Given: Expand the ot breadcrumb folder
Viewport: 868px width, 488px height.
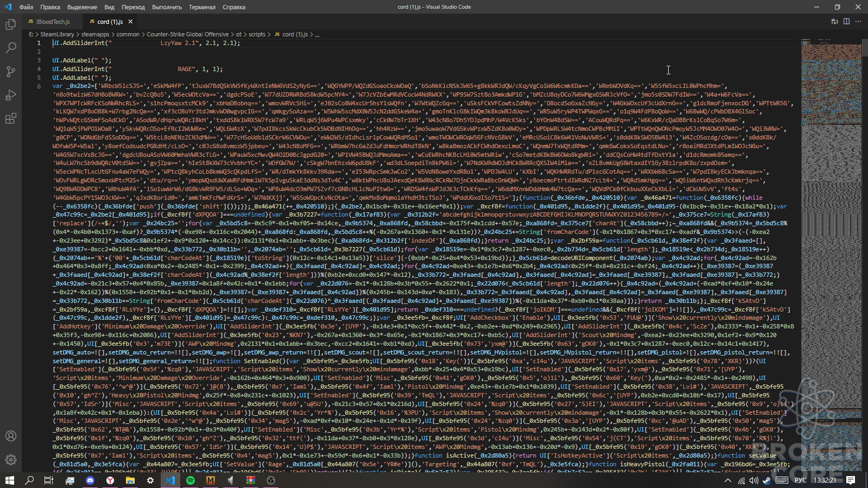Looking at the screenshot, I should 238,34.
